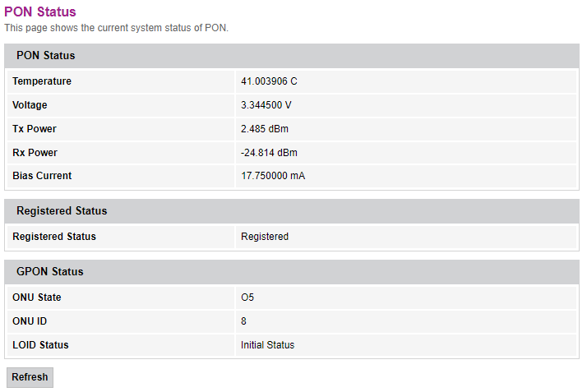The height and width of the screenshot is (392, 587).
Task: Click the page description text under title
Action: [116, 28]
